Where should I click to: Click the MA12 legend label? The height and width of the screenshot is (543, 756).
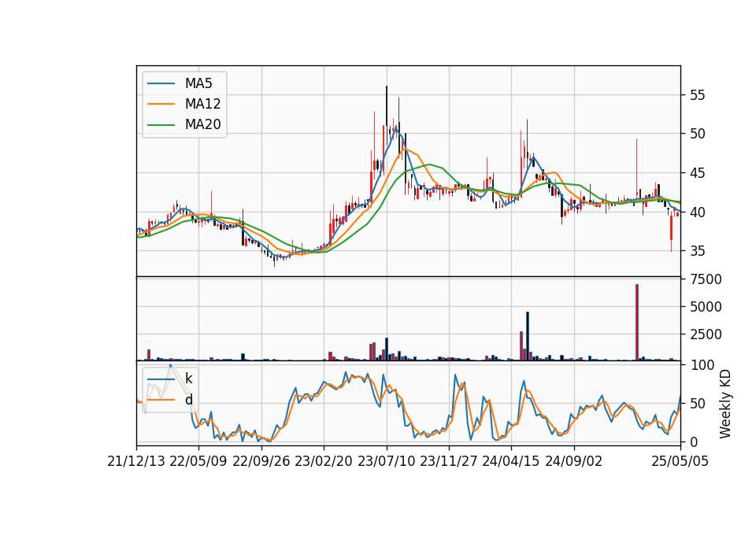[202, 104]
